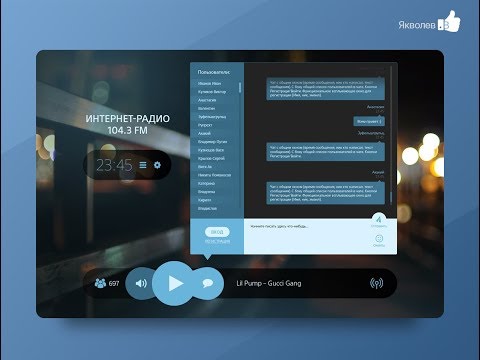Select user Иванов Иван in the users list

coord(209,83)
